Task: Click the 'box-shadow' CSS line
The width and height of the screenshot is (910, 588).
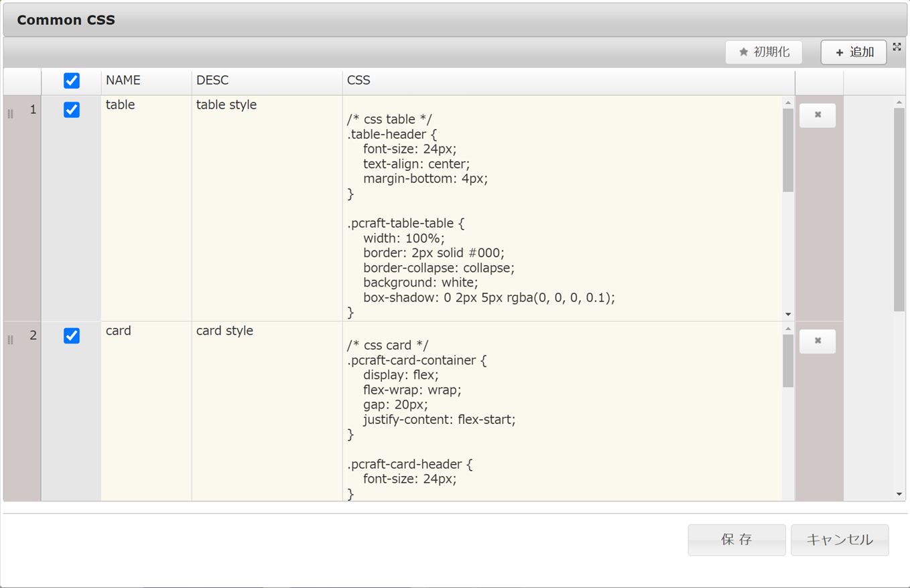Action: coord(489,297)
